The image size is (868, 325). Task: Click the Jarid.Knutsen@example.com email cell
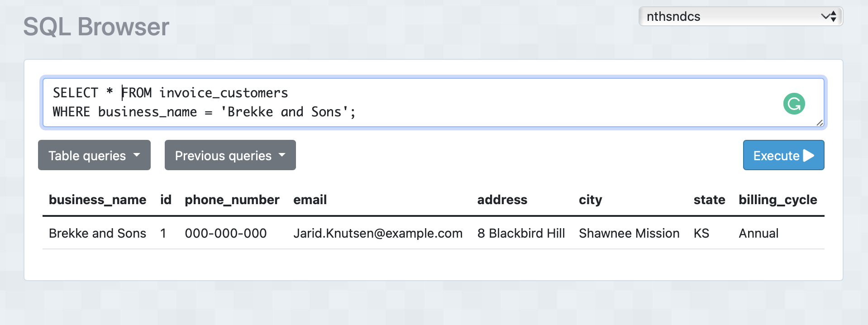tap(378, 233)
